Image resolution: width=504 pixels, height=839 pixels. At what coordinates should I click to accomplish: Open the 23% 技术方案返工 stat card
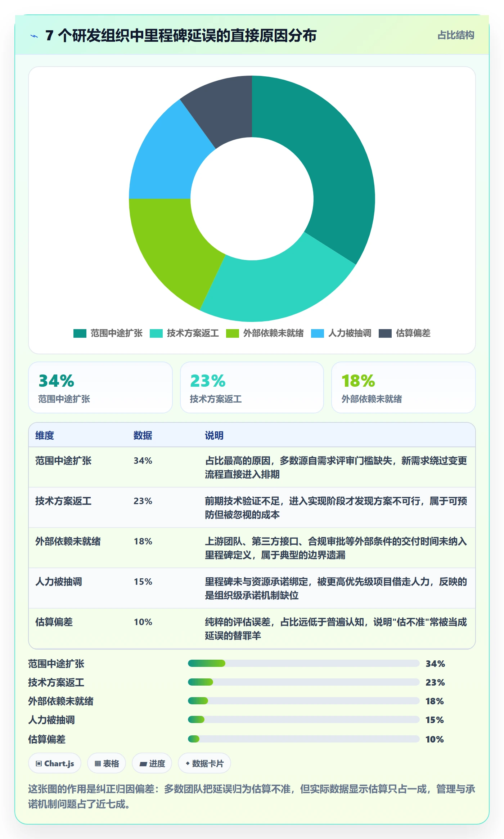pyautogui.click(x=252, y=387)
